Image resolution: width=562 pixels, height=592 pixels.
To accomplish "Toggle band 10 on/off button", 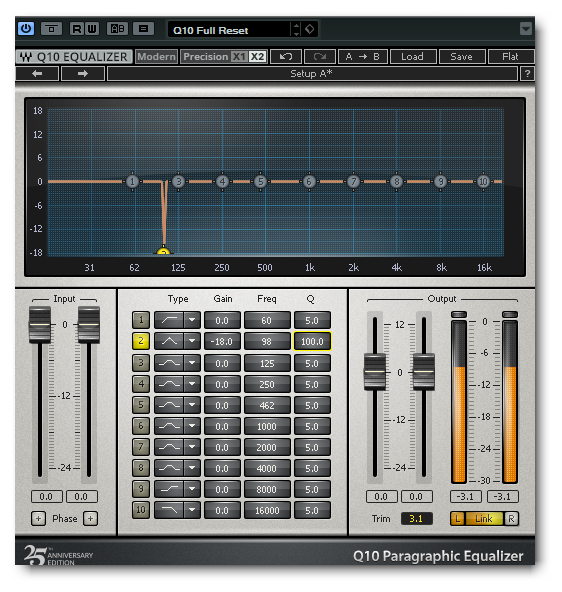I will (x=141, y=510).
